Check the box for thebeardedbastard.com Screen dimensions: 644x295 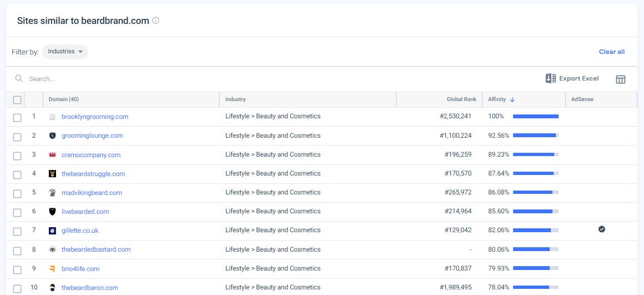pyautogui.click(x=17, y=251)
